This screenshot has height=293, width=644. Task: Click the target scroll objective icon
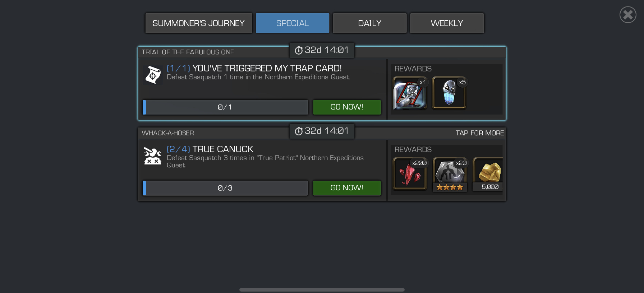tap(153, 75)
